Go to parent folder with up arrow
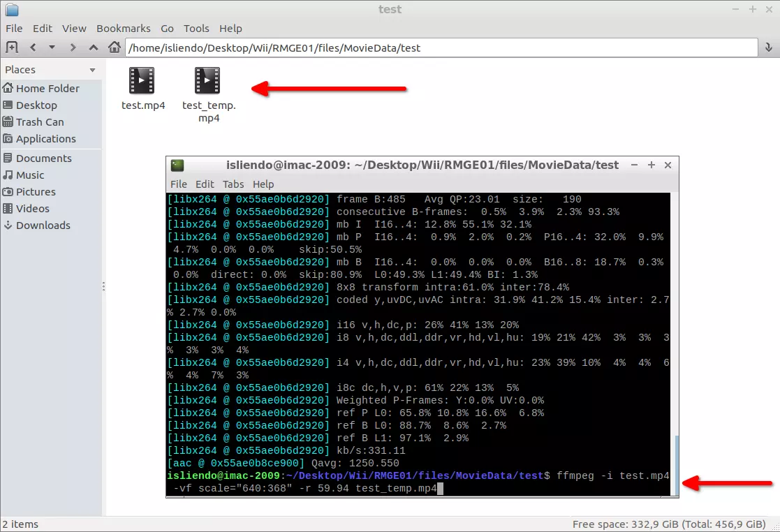The height and width of the screenshot is (532, 780). pyautogui.click(x=94, y=47)
